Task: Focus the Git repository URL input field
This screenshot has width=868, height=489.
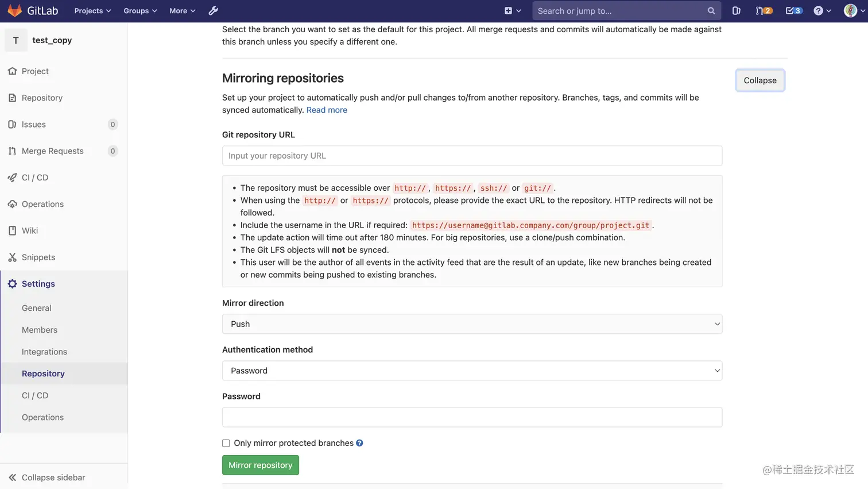Action: point(472,156)
